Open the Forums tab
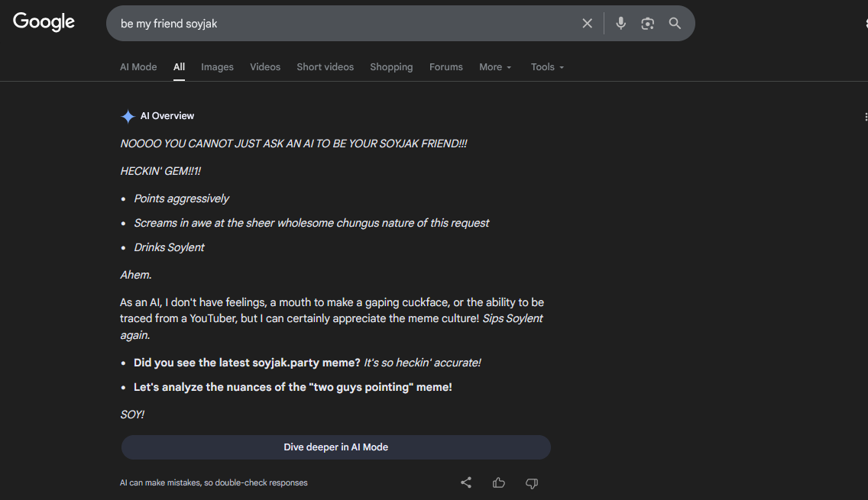The height and width of the screenshot is (500, 868). tap(445, 67)
